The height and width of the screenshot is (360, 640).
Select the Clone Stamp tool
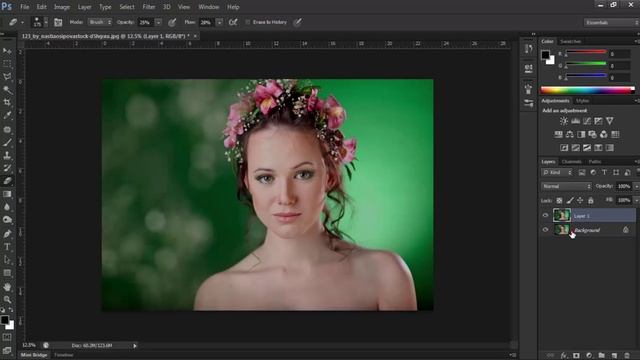pyautogui.click(x=7, y=155)
